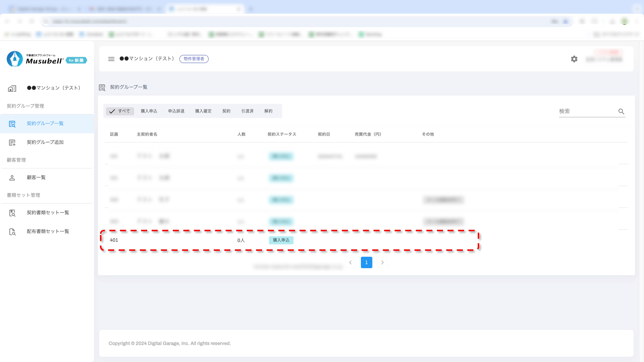
Task: Open 契約グループ追加 in sidebar
Action: pyautogui.click(x=45, y=142)
